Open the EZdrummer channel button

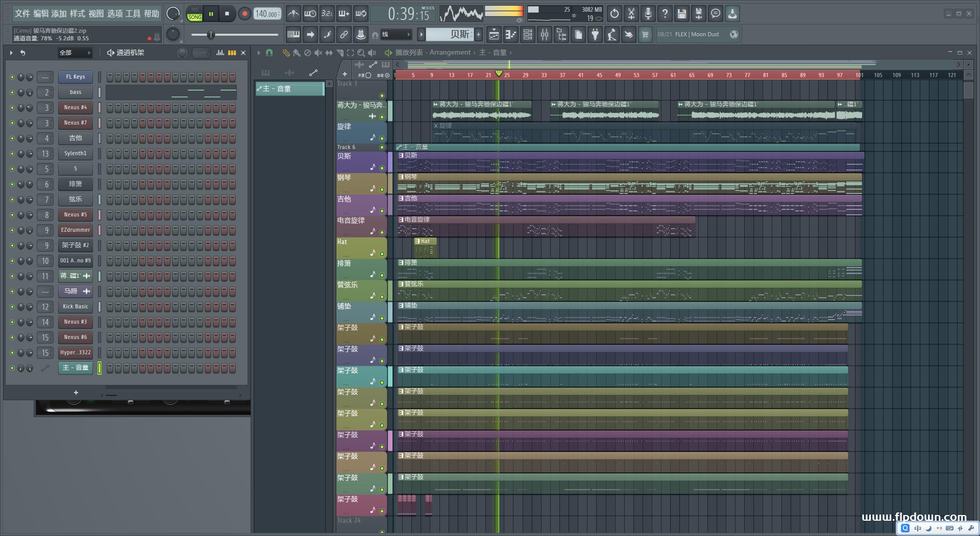point(76,230)
